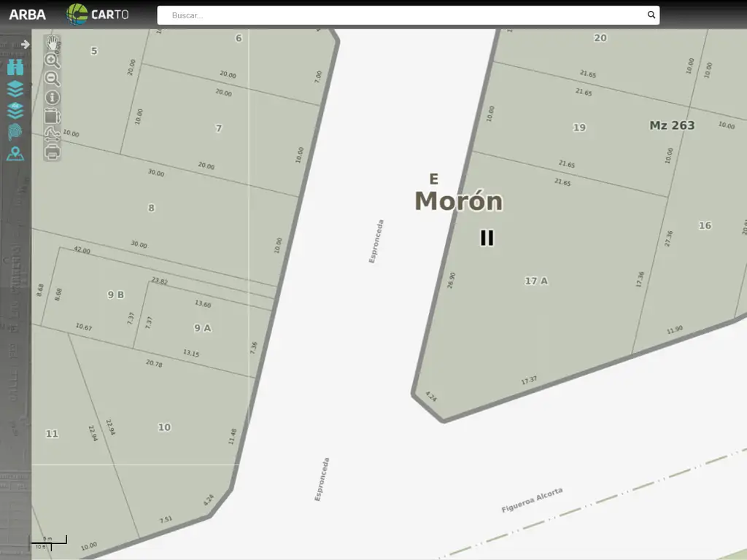Click on parcel 9 B
Screen dimensions: 747x560
[x=115, y=295]
